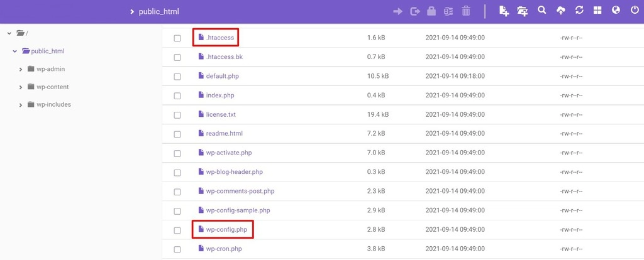Open the license.txt file

(221, 115)
